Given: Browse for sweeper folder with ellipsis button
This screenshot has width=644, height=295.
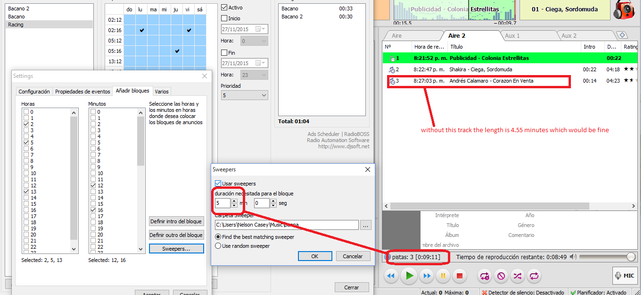Looking at the screenshot, I should [366, 225].
